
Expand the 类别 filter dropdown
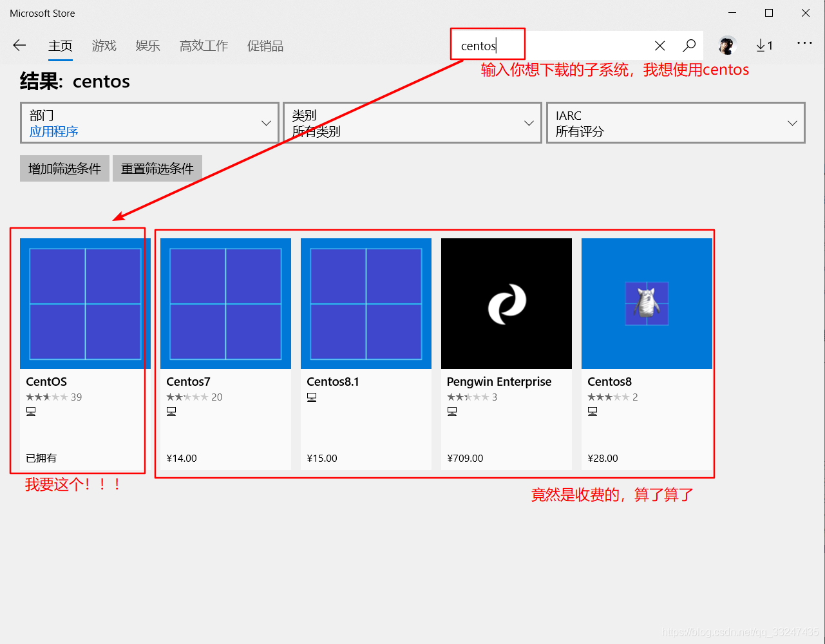[x=412, y=123]
